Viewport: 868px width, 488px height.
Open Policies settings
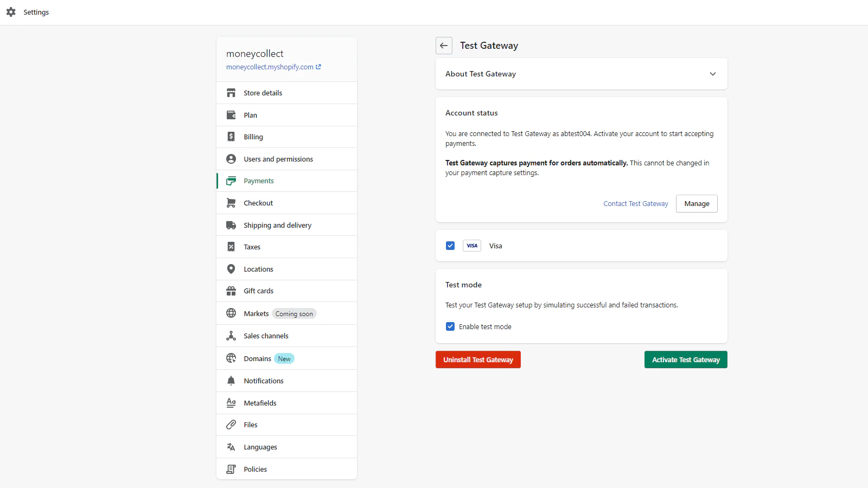286,469
